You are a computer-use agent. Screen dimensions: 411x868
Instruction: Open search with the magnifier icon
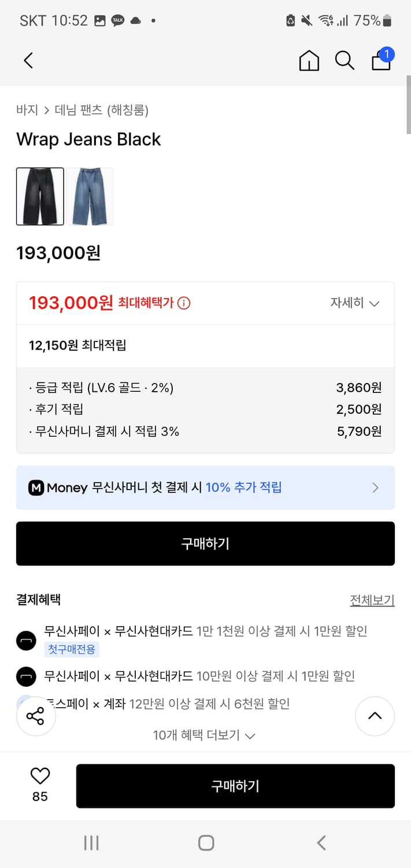coord(345,60)
